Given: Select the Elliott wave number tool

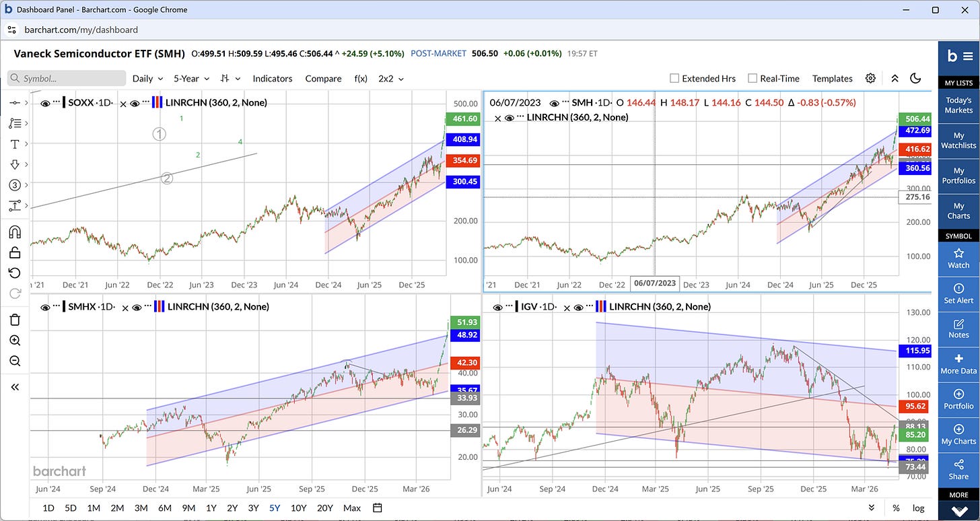Looking at the screenshot, I should pos(14,185).
